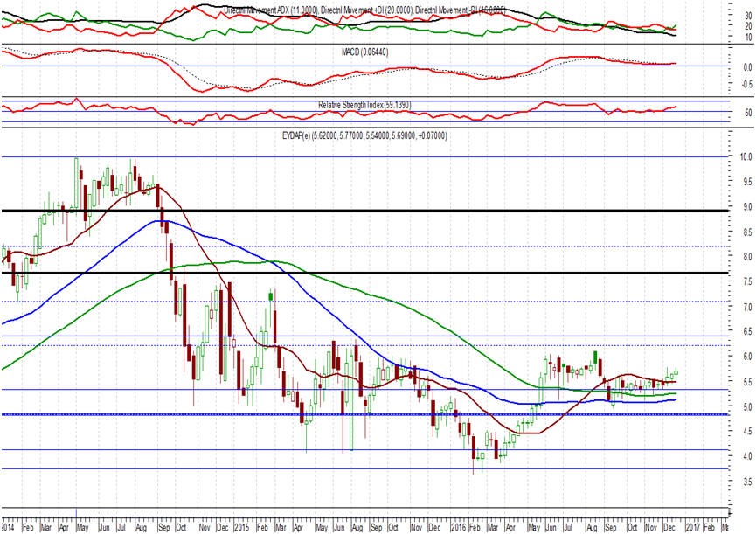Click the 6.5 price axis label
The height and width of the screenshot is (534, 756).
pyautogui.click(x=747, y=331)
